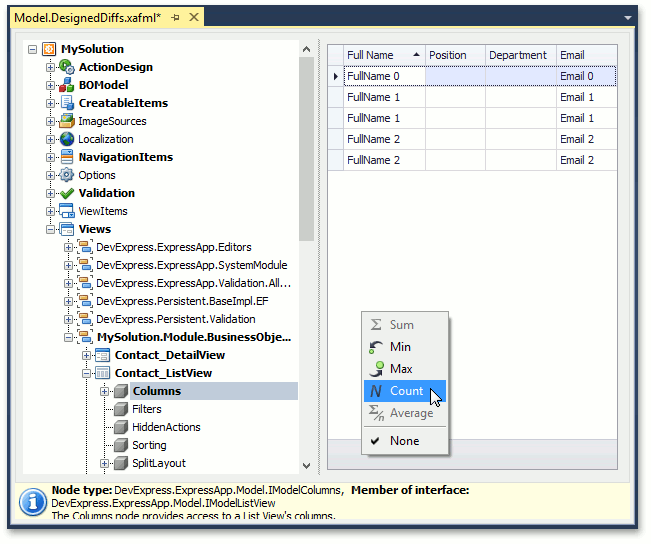Click the Localization globe icon

tap(66, 139)
